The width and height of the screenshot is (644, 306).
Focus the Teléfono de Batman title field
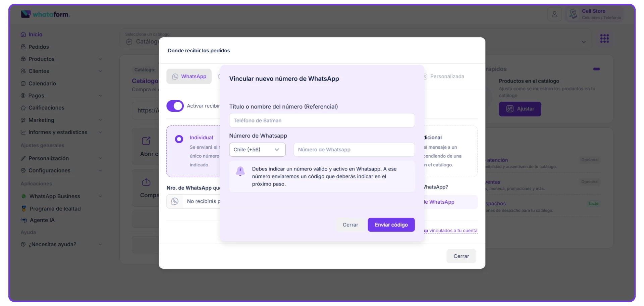pos(322,120)
